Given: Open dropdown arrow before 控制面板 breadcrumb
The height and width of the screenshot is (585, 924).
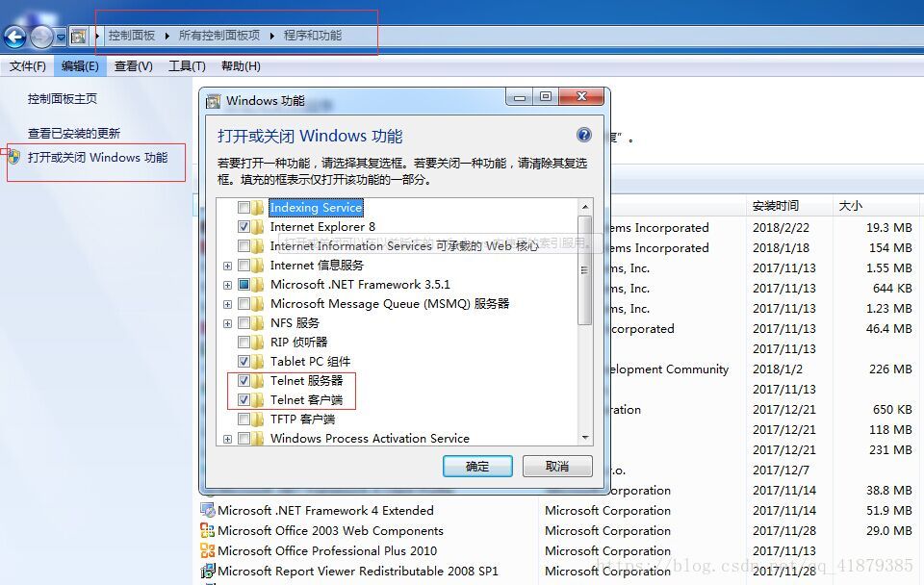Looking at the screenshot, I should [x=97, y=36].
